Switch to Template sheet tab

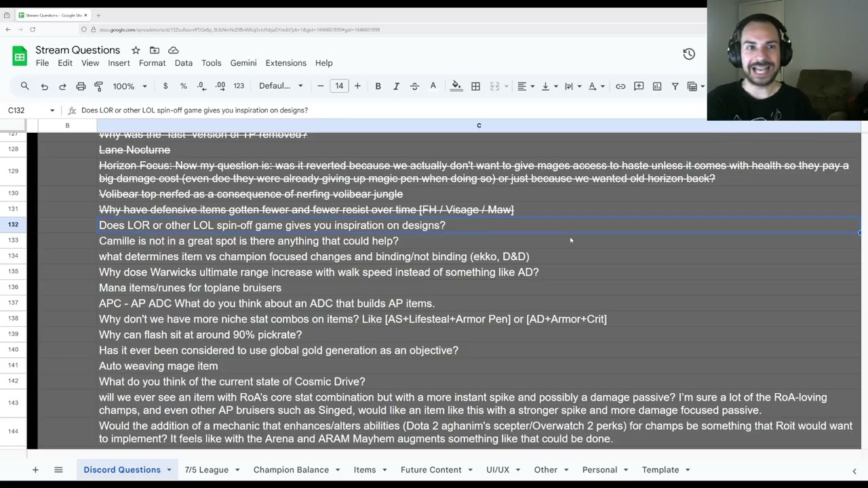click(x=660, y=470)
